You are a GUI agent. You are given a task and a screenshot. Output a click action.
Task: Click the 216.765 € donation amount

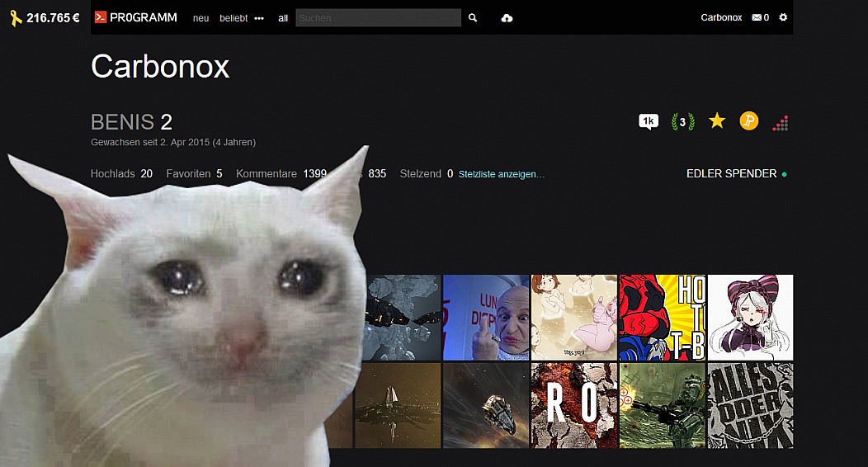(x=53, y=17)
